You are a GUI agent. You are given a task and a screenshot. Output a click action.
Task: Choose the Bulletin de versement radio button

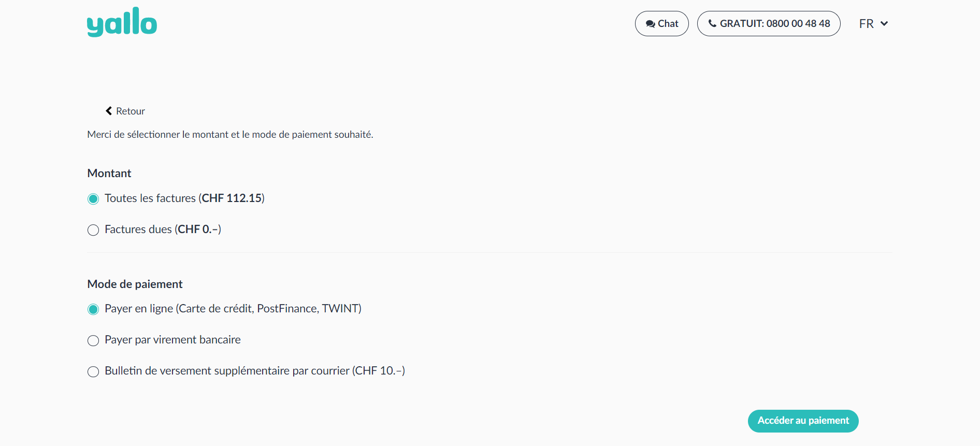point(93,371)
